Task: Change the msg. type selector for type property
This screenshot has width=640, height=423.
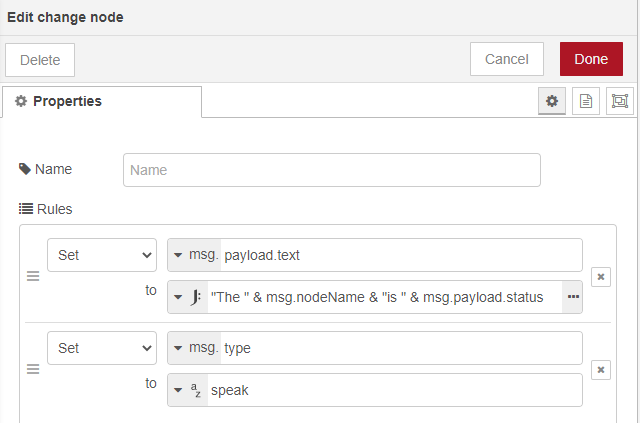Action: point(194,348)
